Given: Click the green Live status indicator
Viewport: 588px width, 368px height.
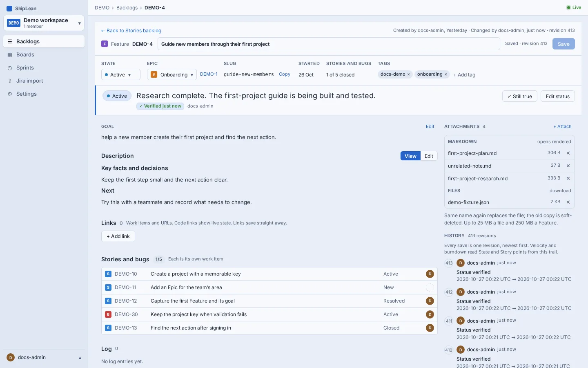Looking at the screenshot, I should [x=574, y=8].
